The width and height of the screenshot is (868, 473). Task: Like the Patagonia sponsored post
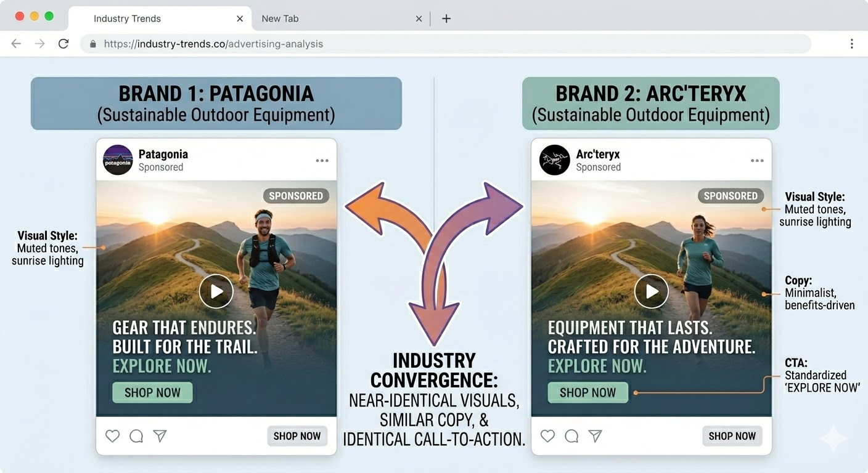112,436
